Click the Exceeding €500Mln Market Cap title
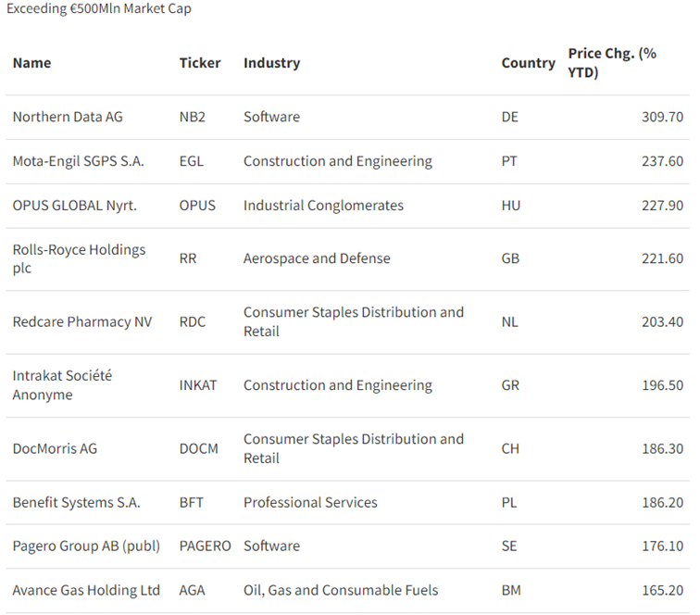The image size is (700, 615). [99, 9]
